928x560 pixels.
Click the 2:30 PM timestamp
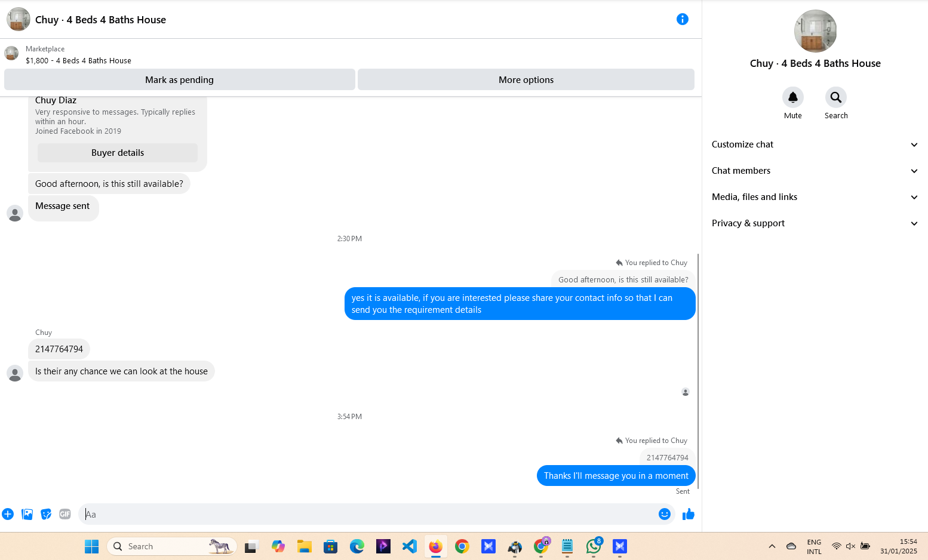click(x=349, y=239)
